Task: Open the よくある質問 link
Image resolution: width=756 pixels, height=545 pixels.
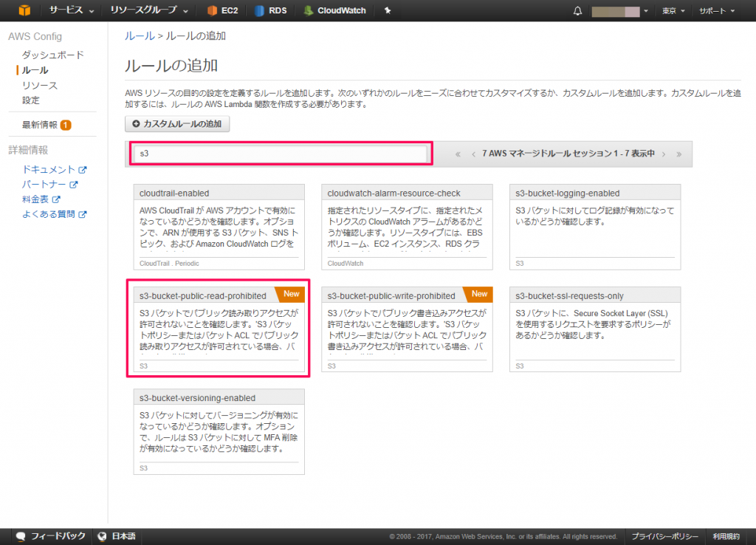Action: click(49, 214)
